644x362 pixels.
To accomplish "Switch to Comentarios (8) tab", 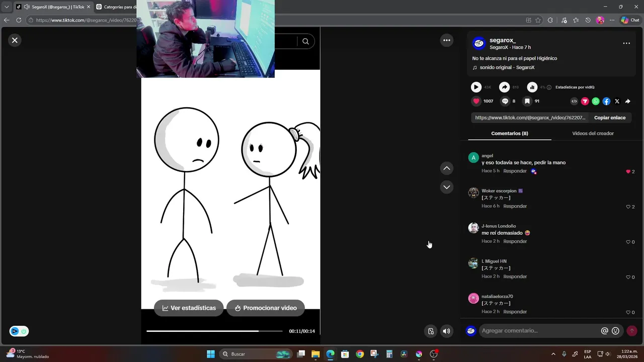I will (510, 133).
